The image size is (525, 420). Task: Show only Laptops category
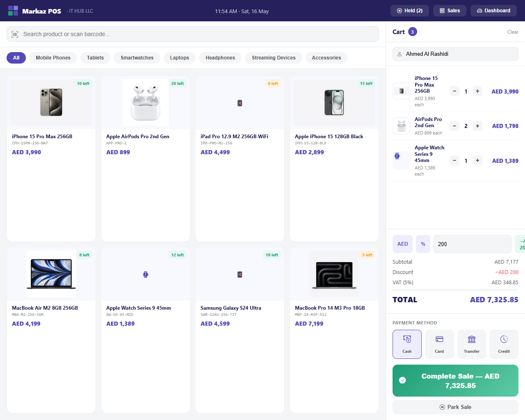coord(180,58)
